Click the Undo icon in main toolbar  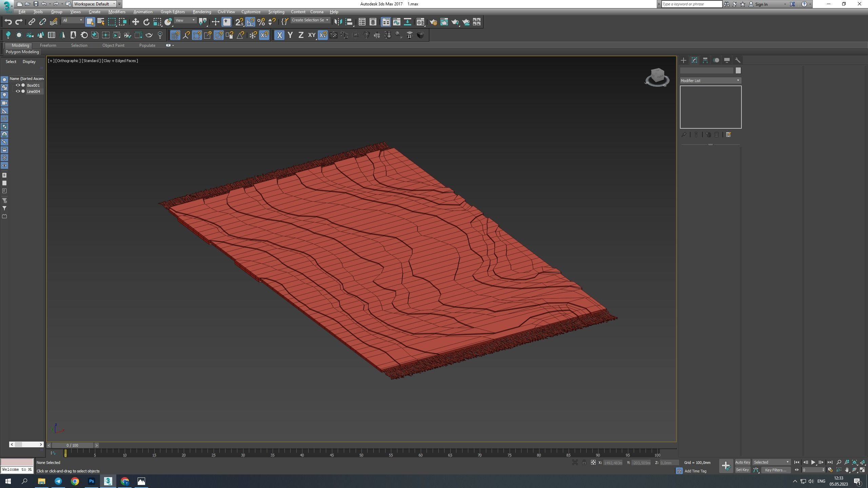(x=8, y=22)
